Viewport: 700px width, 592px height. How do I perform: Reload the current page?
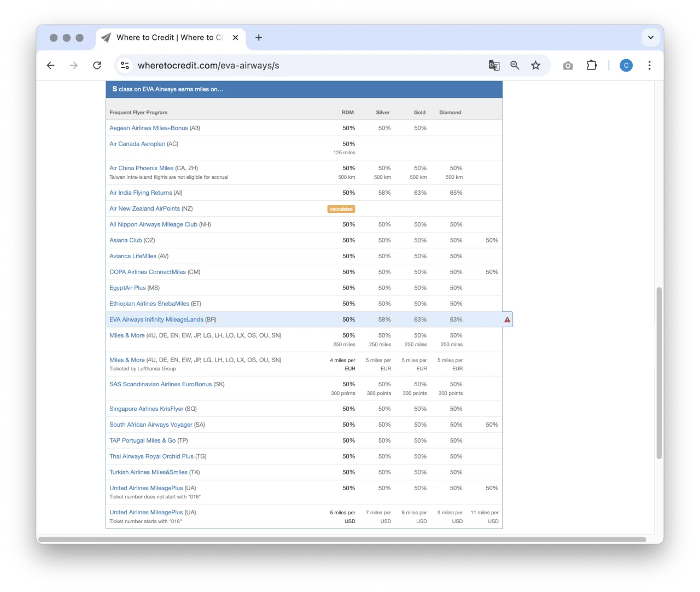(97, 66)
